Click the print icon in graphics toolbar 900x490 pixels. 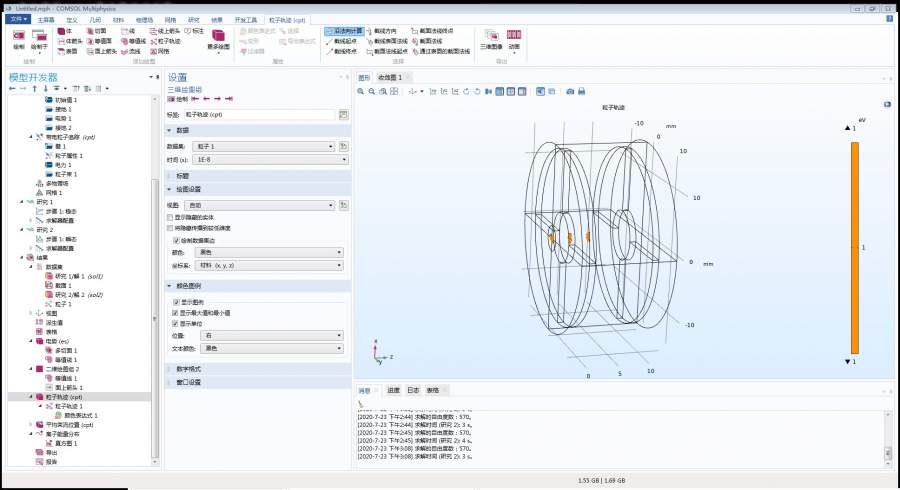tap(582, 91)
